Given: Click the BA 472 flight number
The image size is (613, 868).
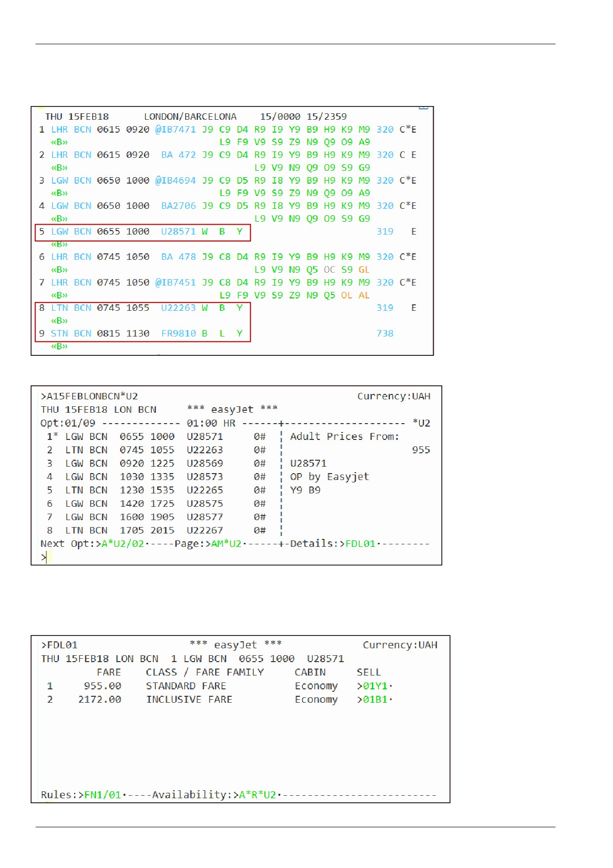Looking at the screenshot, I should (x=178, y=155).
